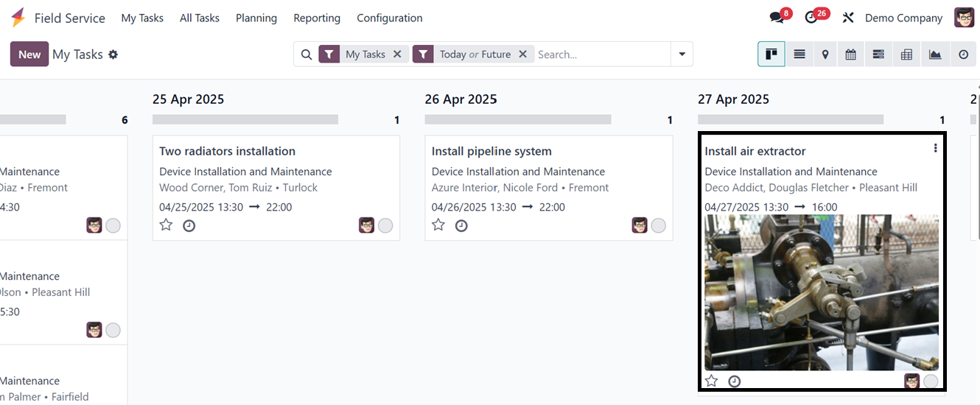Open the conversations messages icon

777,18
